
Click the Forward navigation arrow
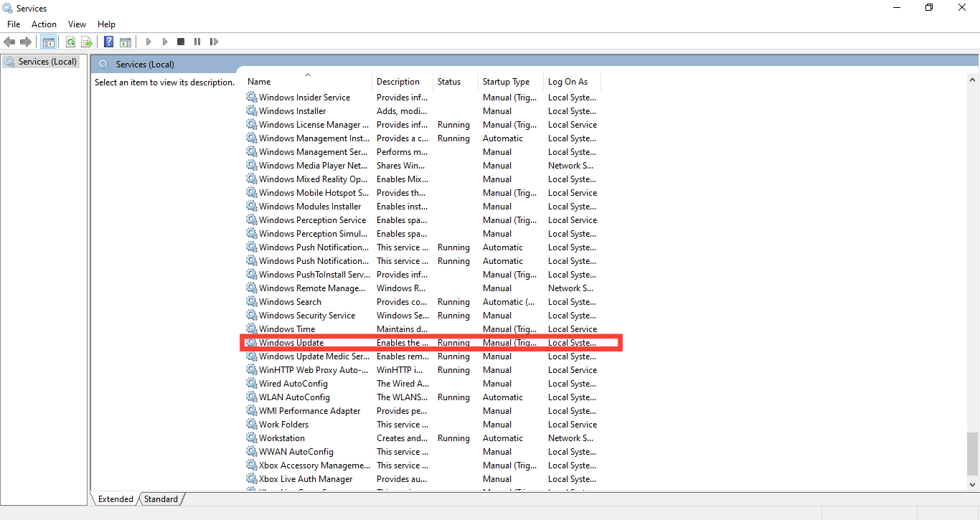[x=27, y=41]
